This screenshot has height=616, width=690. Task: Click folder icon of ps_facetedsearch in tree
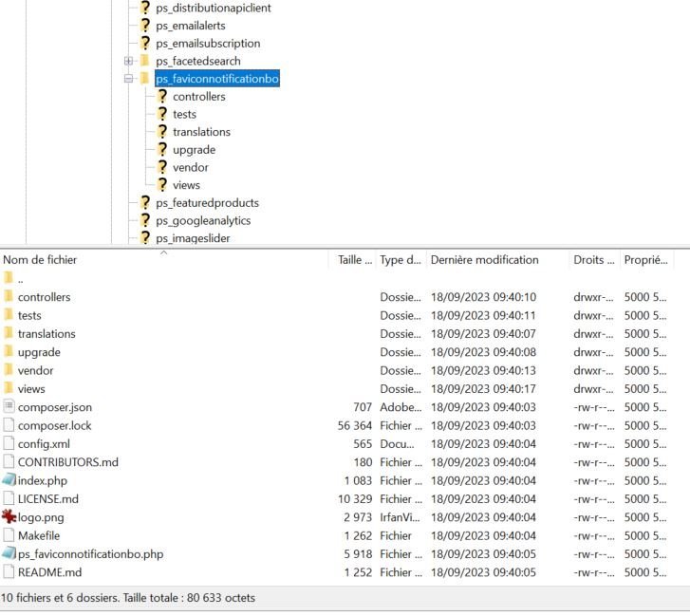point(145,61)
